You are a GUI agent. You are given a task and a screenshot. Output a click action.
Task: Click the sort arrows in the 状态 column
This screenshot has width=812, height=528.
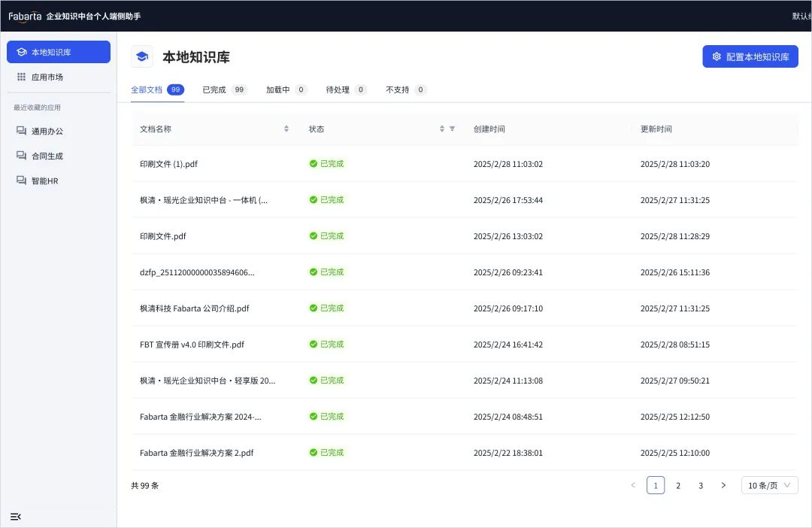point(442,129)
